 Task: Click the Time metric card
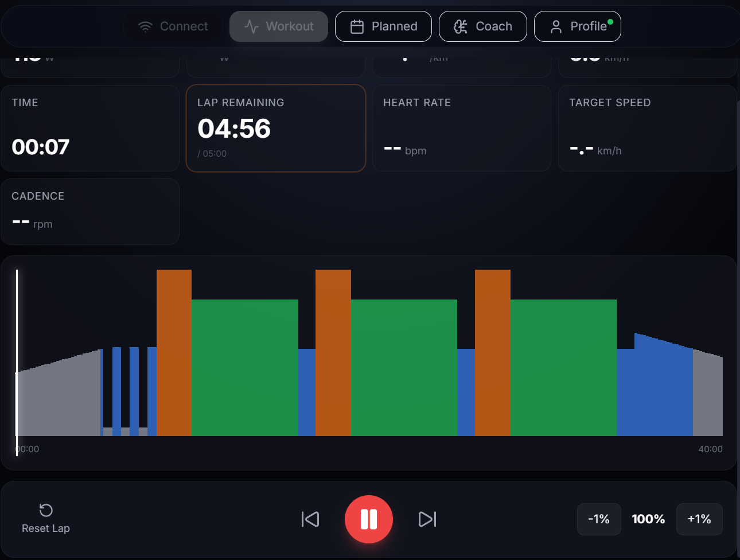[x=90, y=128]
